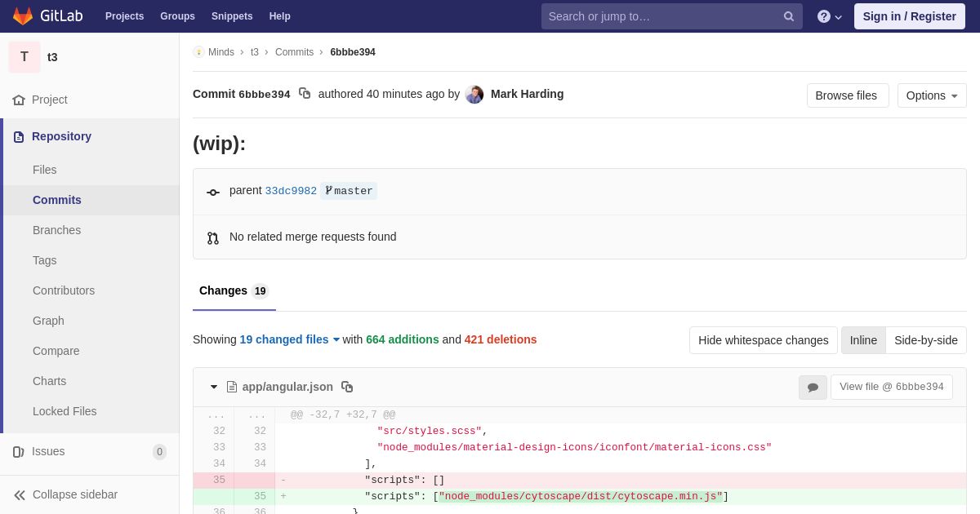The height and width of the screenshot is (514, 980).
Task: Open the Projects menu
Action: coord(124,16)
